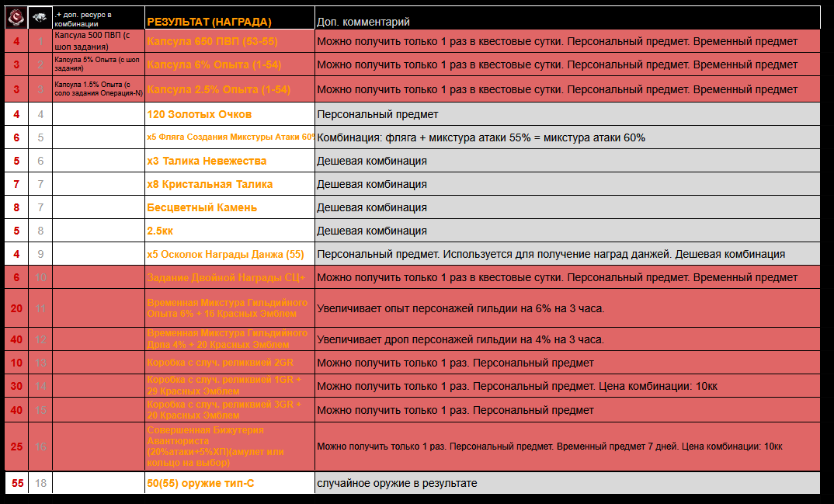Viewport: 834px width, 504px height.
Task: Select the '2.5кк' reward cell
Action: click(161, 231)
